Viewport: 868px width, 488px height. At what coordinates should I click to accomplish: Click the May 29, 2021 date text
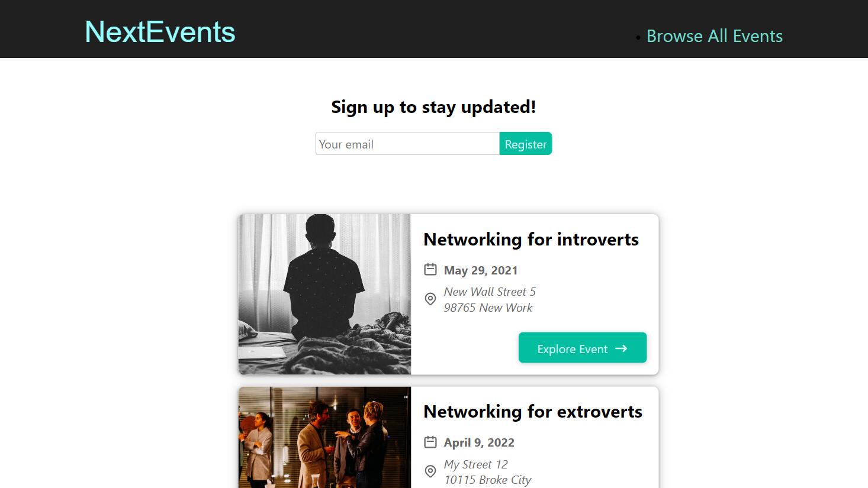481,270
